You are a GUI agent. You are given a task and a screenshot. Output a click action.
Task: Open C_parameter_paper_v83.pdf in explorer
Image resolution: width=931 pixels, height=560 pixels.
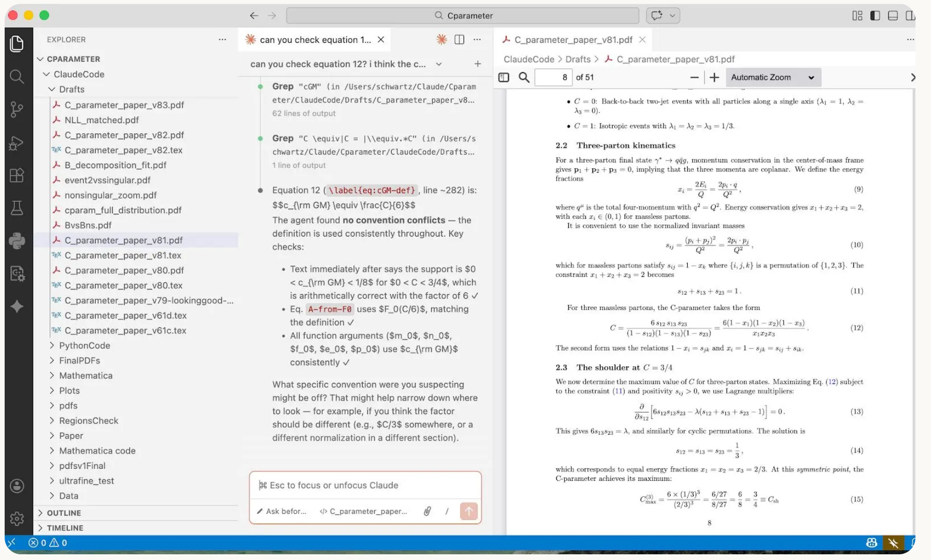(x=124, y=105)
